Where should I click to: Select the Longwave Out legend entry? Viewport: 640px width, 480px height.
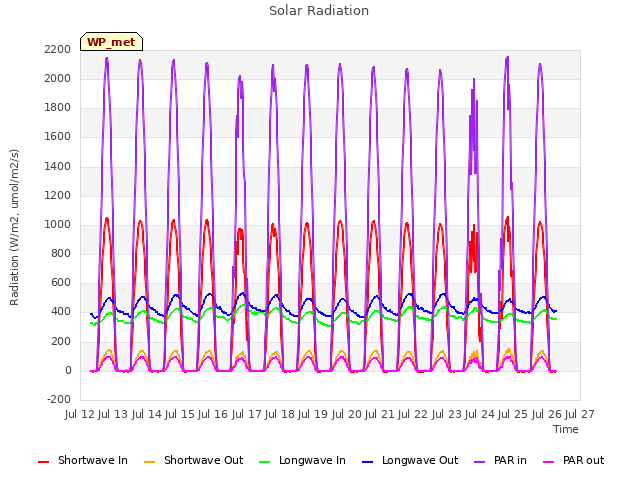pyautogui.click(x=410, y=460)
